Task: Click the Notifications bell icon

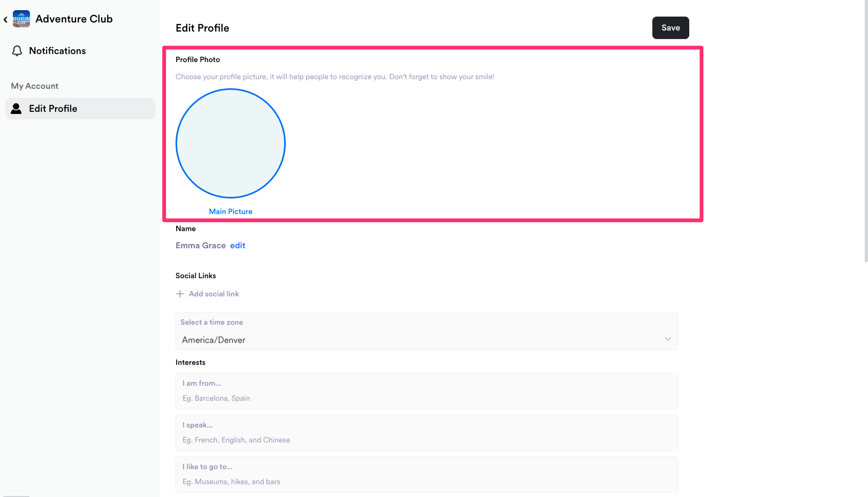Action: click(17, 51)
